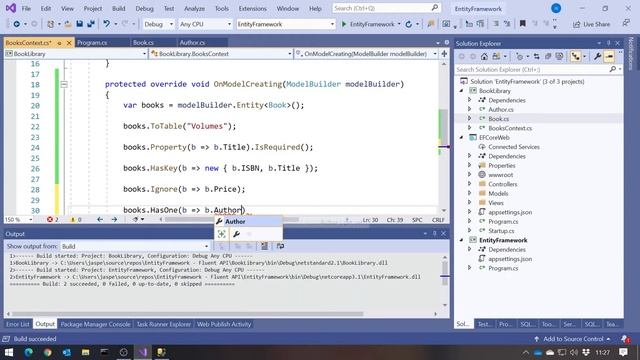Screen dimensions: 640x360
Task: Open the Extensions menu
Action: pyautogui.click(x=253, y=8)
